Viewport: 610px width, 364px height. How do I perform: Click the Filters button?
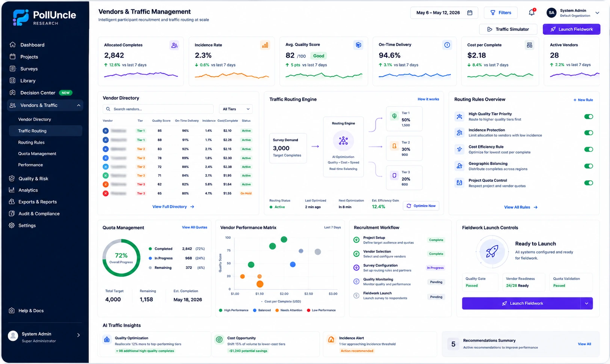pyautogui.click(x=501, y=13)
